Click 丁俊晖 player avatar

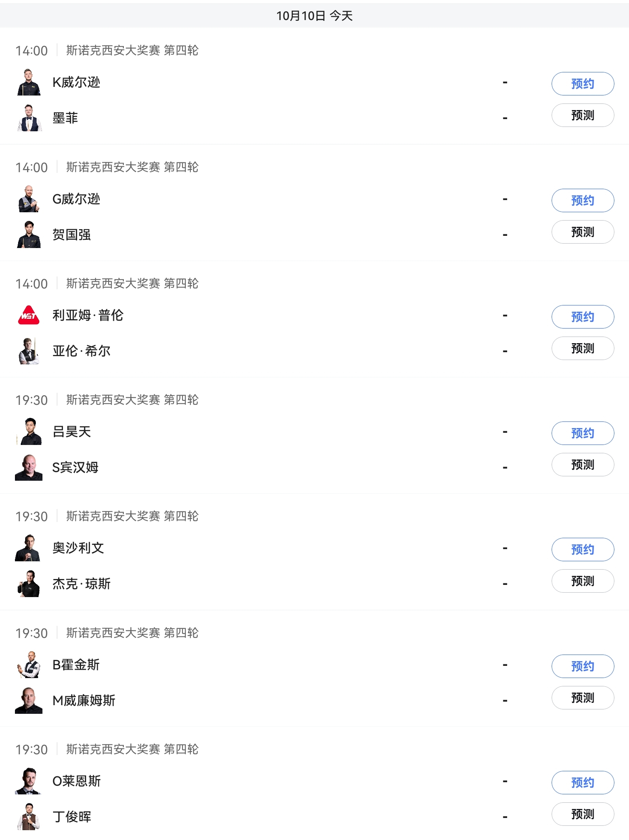pyautogui.click(x=29, y=816)
